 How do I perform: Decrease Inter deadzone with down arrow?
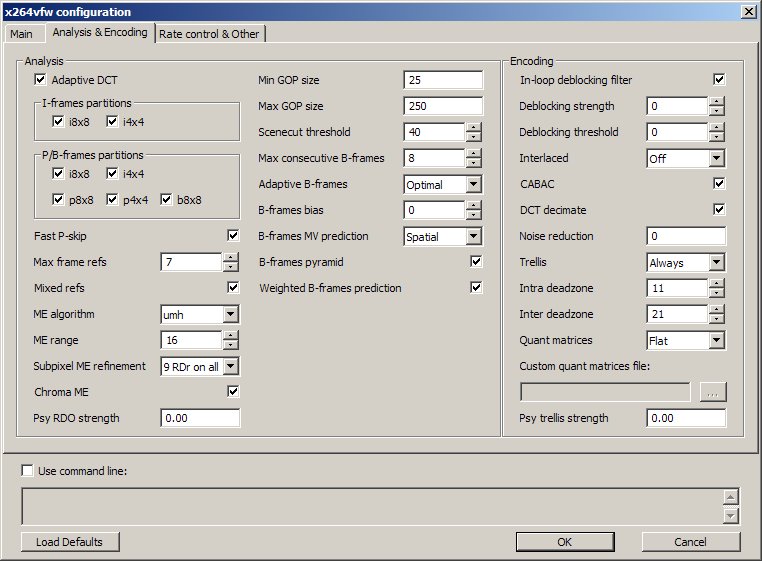coord(717,319)
